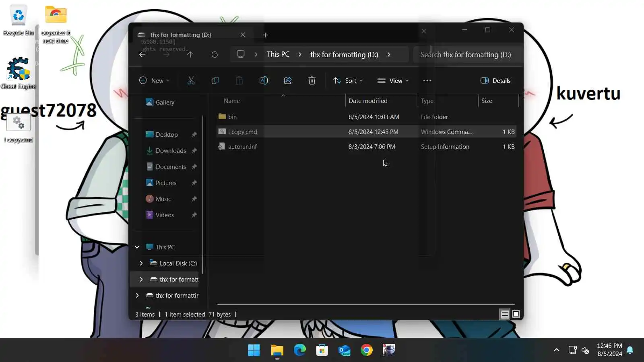Image resolution: width=644 pixels, height=362 pixels.
Task: Select the '! copy.cmd' file in the list
Action: (x=366, y=132)
